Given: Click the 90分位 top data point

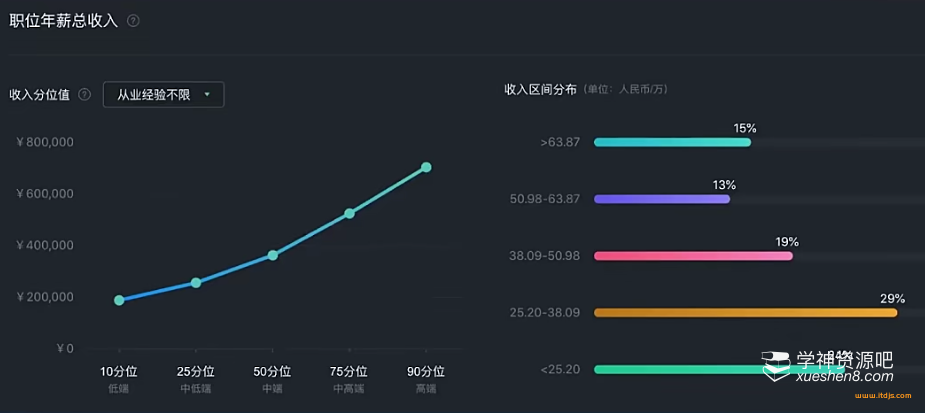Looking at the screenshot, I should click(x=426, y=167).
